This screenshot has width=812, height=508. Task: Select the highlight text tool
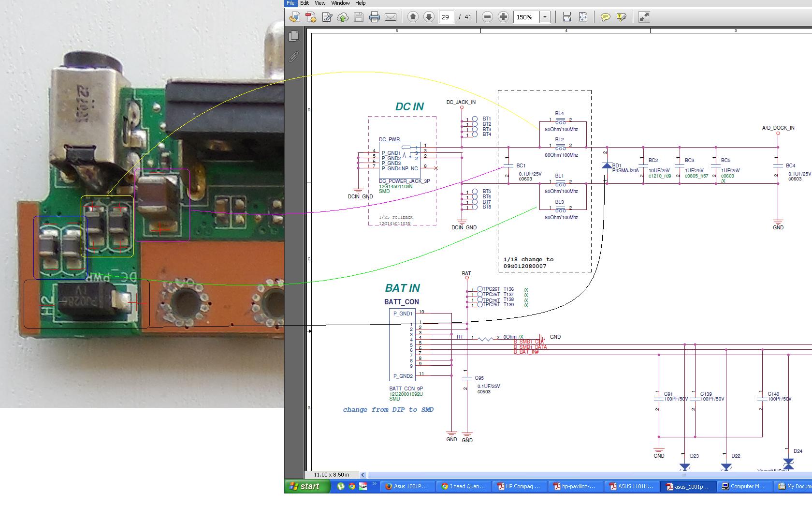622,17
